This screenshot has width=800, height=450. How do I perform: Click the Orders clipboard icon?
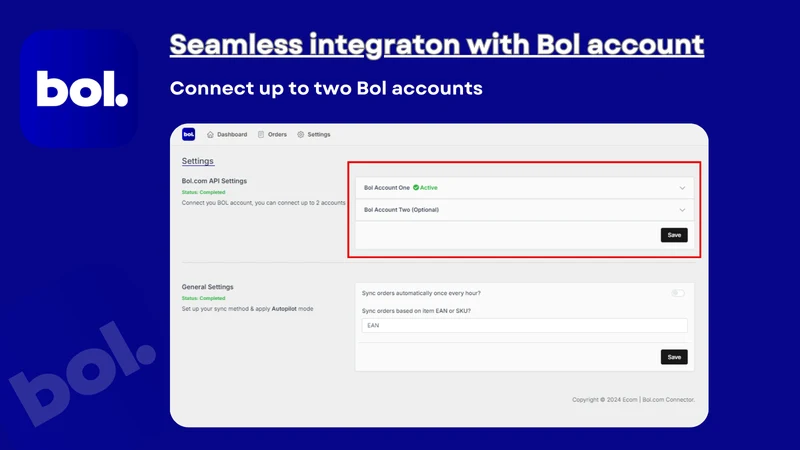pos(261,135)
